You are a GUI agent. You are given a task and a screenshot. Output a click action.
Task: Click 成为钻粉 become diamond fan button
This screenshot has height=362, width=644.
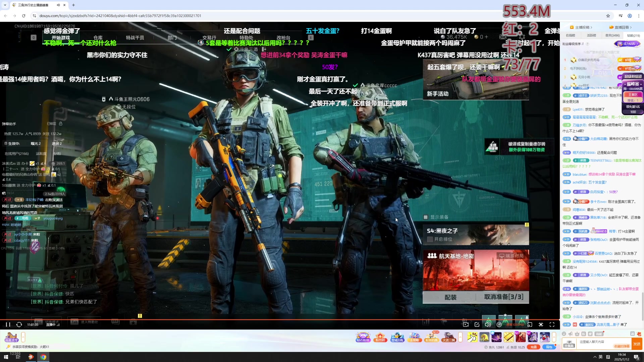pos(628,44)
